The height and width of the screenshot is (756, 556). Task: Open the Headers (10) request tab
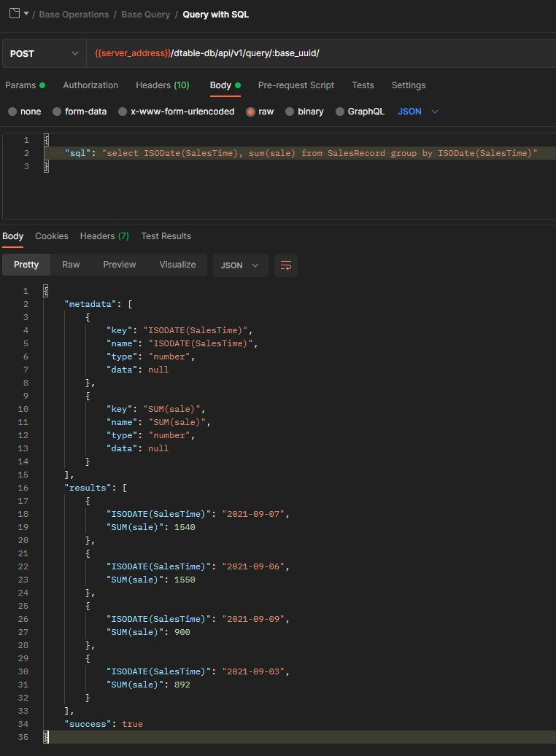tap(162, 85)
